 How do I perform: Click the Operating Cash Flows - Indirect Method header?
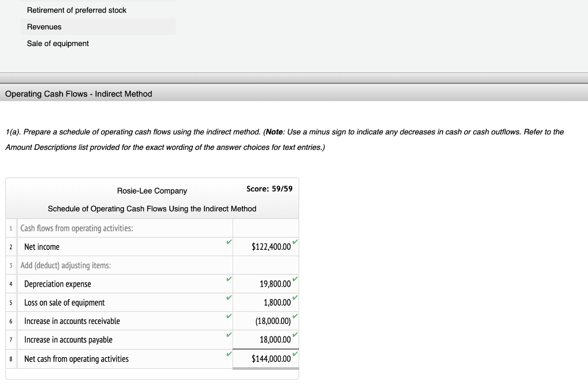78,94
